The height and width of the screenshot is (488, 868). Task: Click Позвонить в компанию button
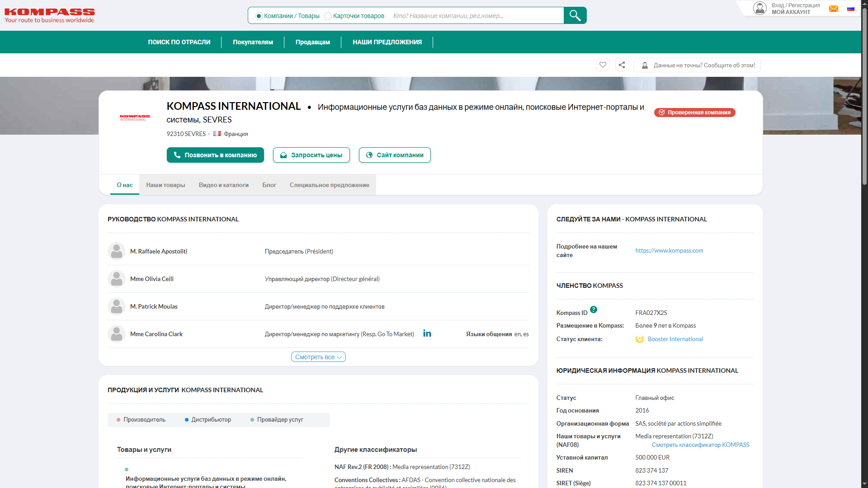click(215, 155)
